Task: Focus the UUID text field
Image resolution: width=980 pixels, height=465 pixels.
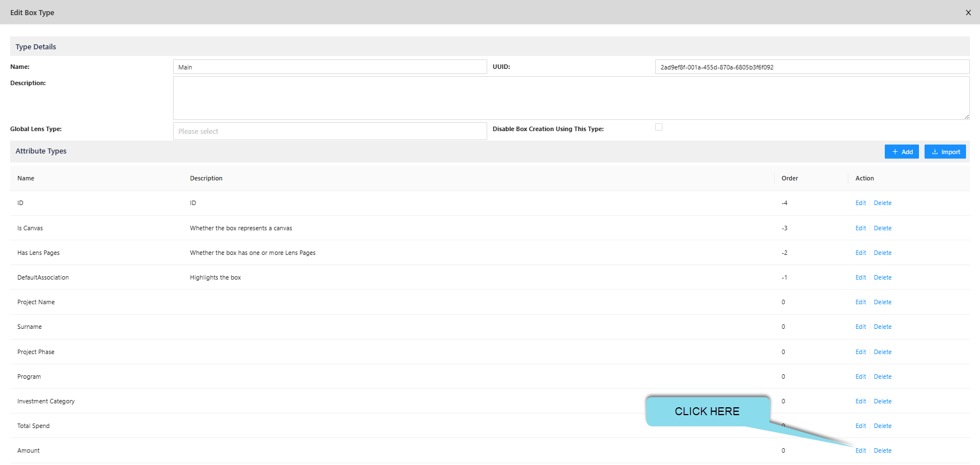Action: tap(811, 67)
